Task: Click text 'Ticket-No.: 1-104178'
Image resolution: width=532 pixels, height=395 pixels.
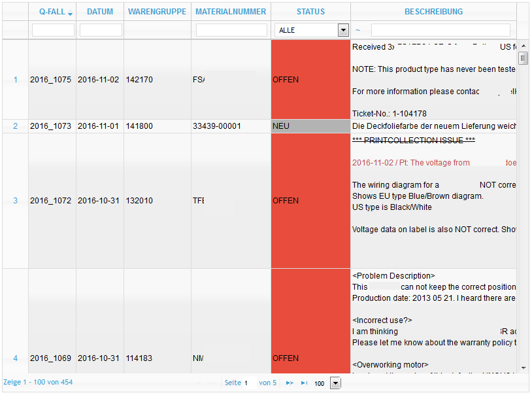Action: pyautogui.click(x=389, y=114)
